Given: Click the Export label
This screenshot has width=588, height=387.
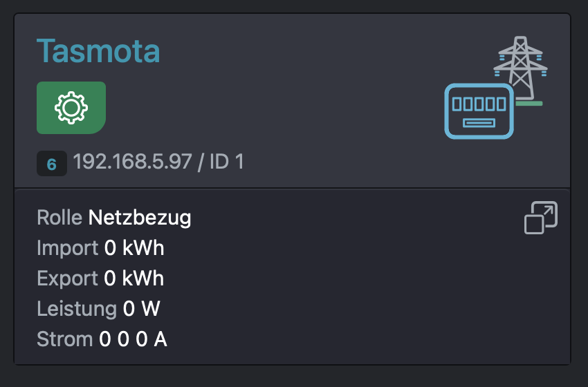Looking at the screenshot, I should [x=68, y=279].
